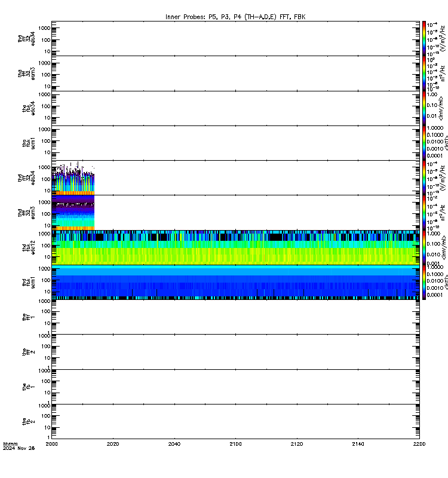Click the '10' tick of thd fbk edc12
The image size is (448, 478).
[47, 257]
